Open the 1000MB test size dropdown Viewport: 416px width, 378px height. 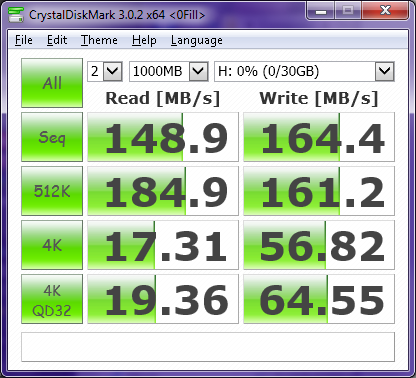pos(169,71)
